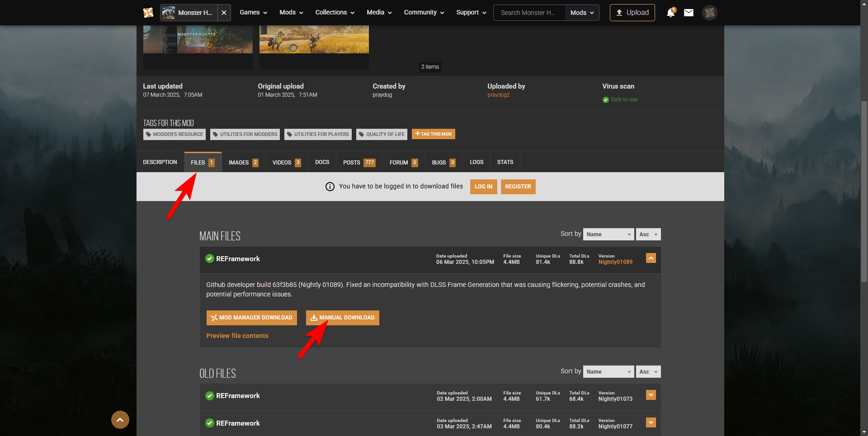Screen dimensions: 868x436
Task: Switch to the Files tab
Action: 203,162
